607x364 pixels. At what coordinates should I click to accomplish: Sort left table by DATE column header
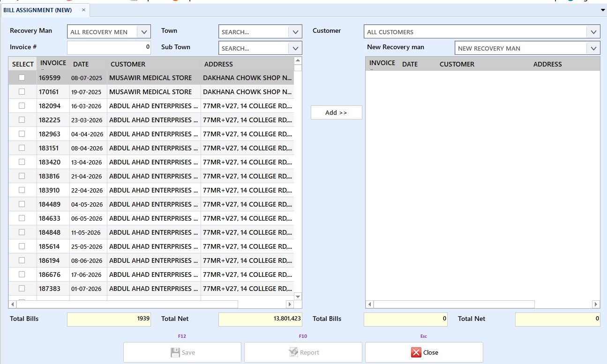pyautogui.click(x=88, y=64)
